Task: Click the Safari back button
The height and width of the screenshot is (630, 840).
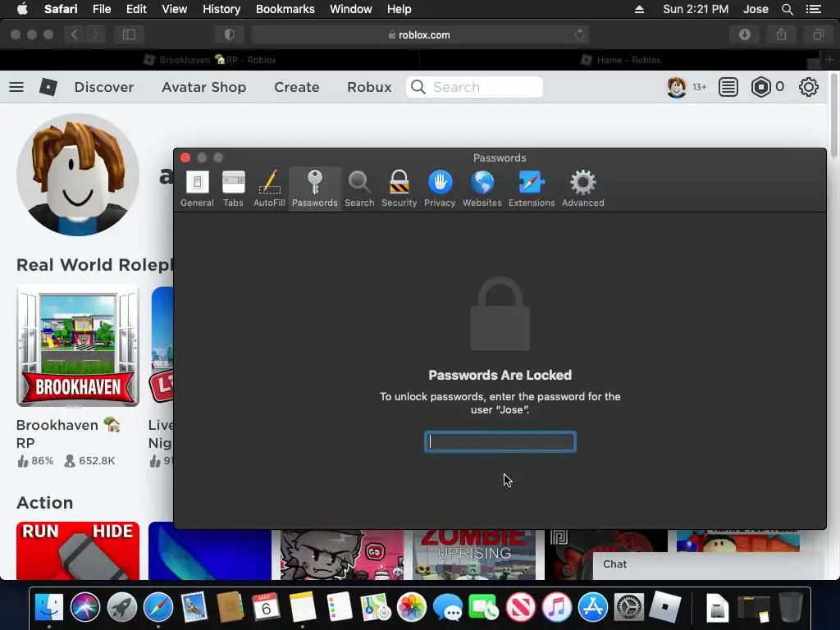Action: tap(74, 34)
